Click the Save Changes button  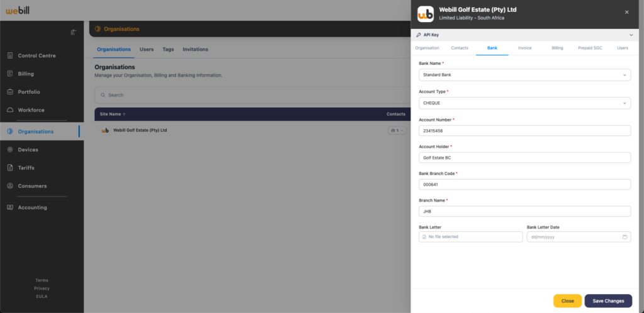[608, 301]
